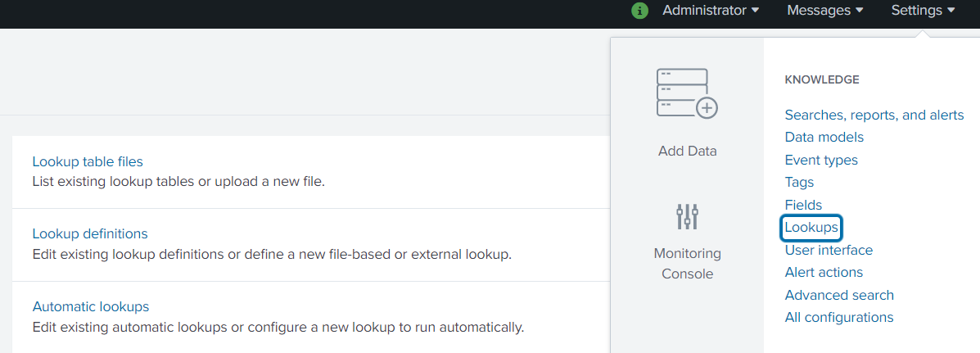Open the Tags settings page
This screenshot has width=980, height=353.
(x=799, y=182)
